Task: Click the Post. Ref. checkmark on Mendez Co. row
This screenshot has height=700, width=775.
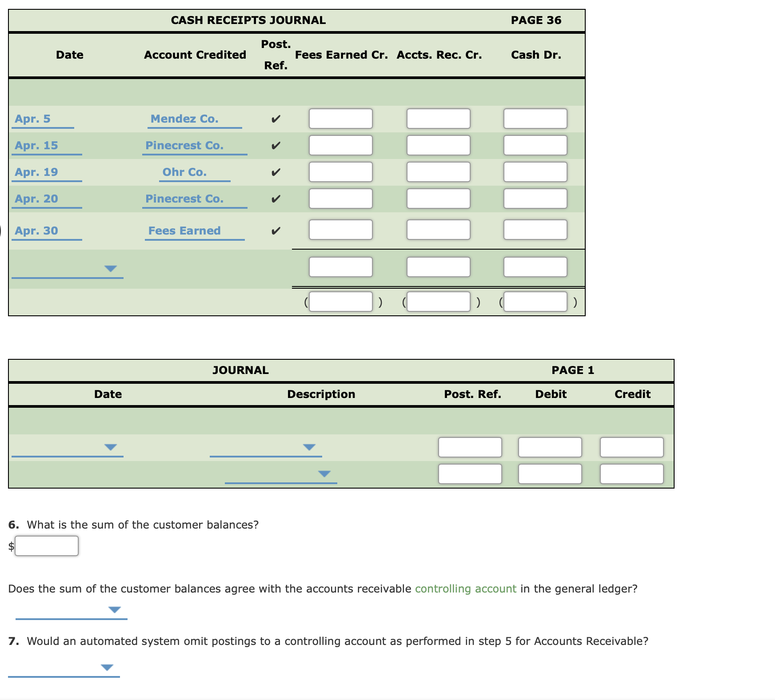Action: 276,118
